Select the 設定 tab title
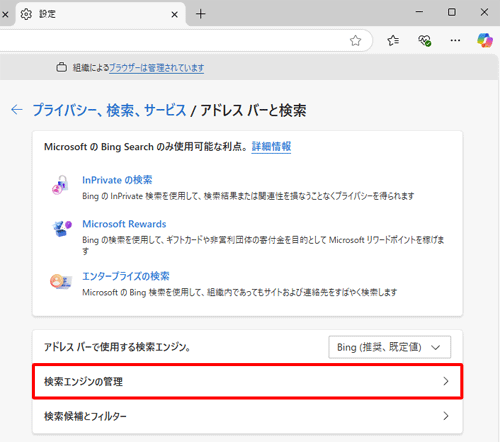The image size is (500, 442). (x=47, y=14)
